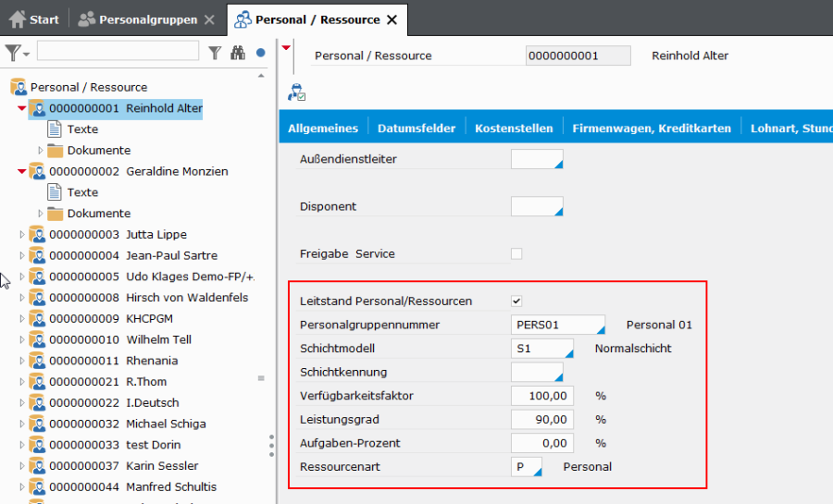Expand the 0000000004 Jean-Paul Sartre node
Viewport: 833px width, 504px height.
pos(22,255)
